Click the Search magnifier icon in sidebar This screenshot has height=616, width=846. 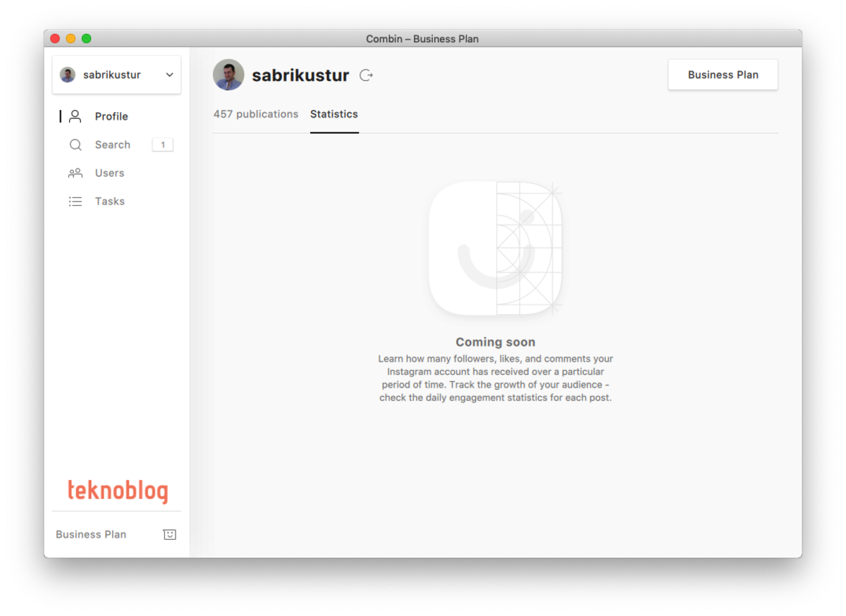(75, 144)
